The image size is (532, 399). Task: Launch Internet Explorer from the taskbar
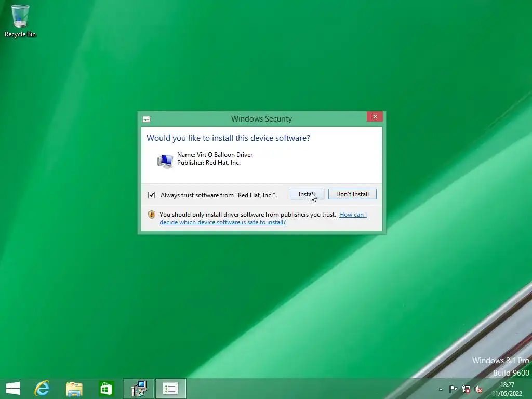tap(42, 389)
